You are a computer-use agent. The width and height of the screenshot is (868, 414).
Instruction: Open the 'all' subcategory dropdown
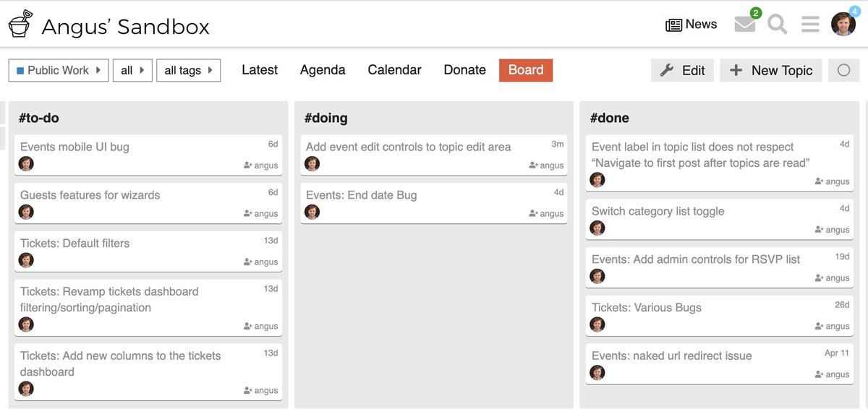coord(132,70)
